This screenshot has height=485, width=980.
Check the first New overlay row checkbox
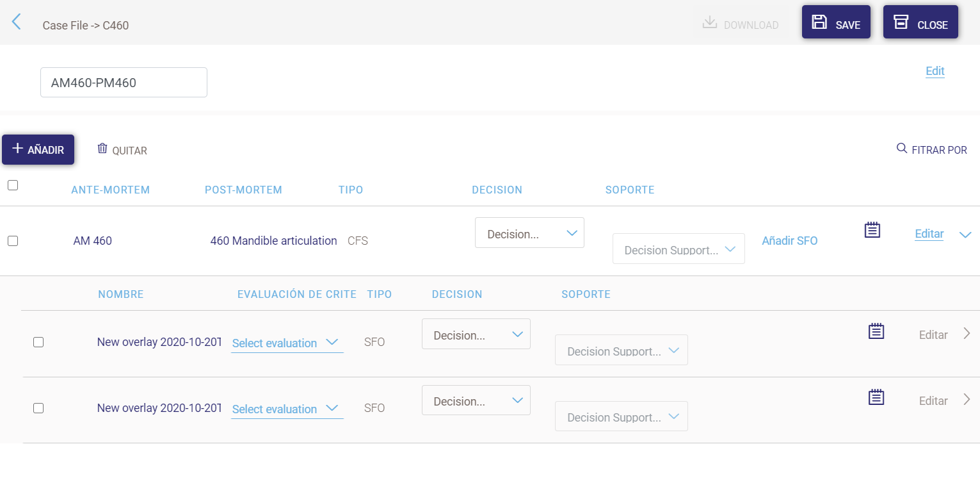point(38,342)
